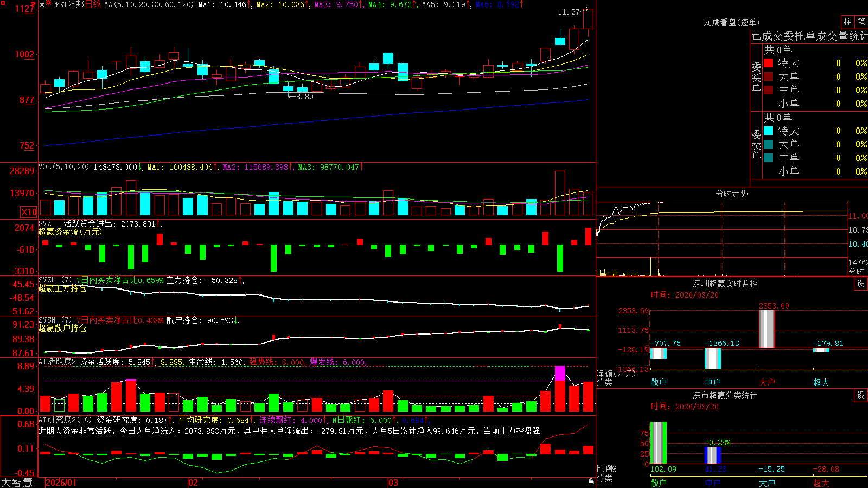
Task: Click the 已成交委托单成交量统计 header
Action: pos(809,36)
